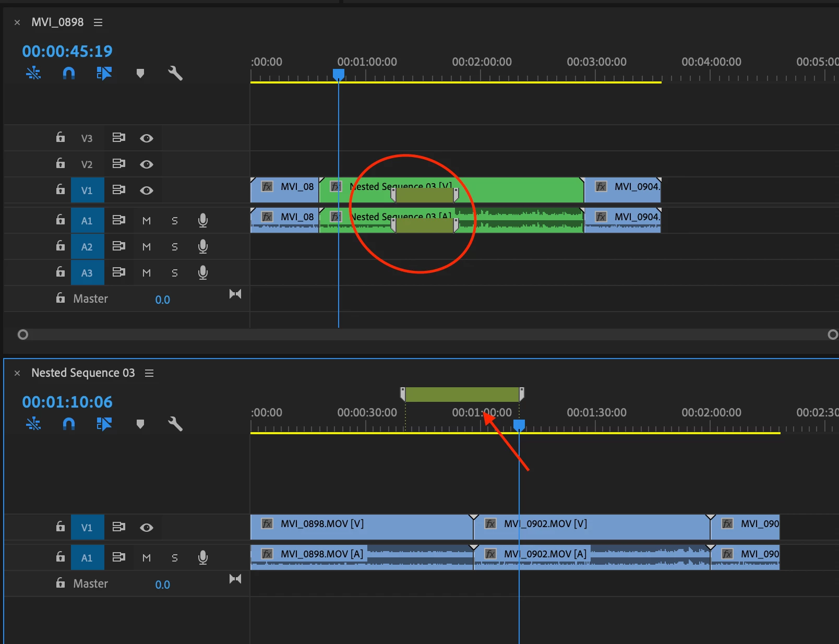Toggle sync lock on V3 track
This screenshot has width=839, height=644.
119,138
